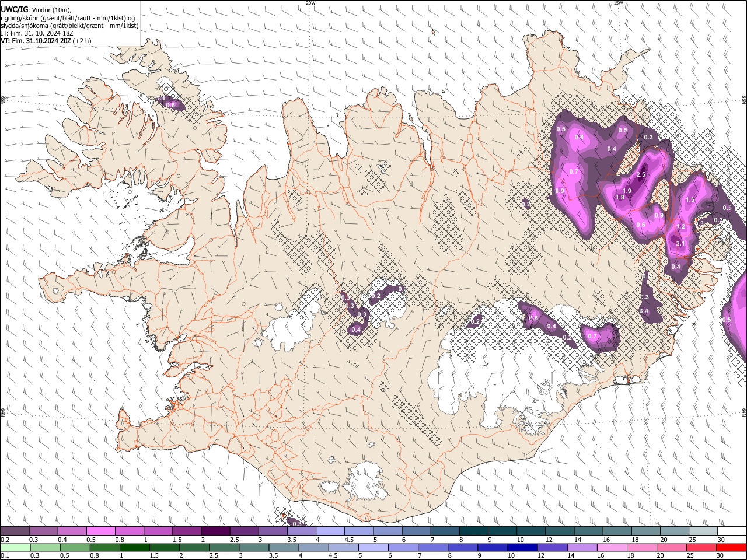Click top-row legend swatch between 3.5 and 4
747x560 pixels.
click(302, 531)
